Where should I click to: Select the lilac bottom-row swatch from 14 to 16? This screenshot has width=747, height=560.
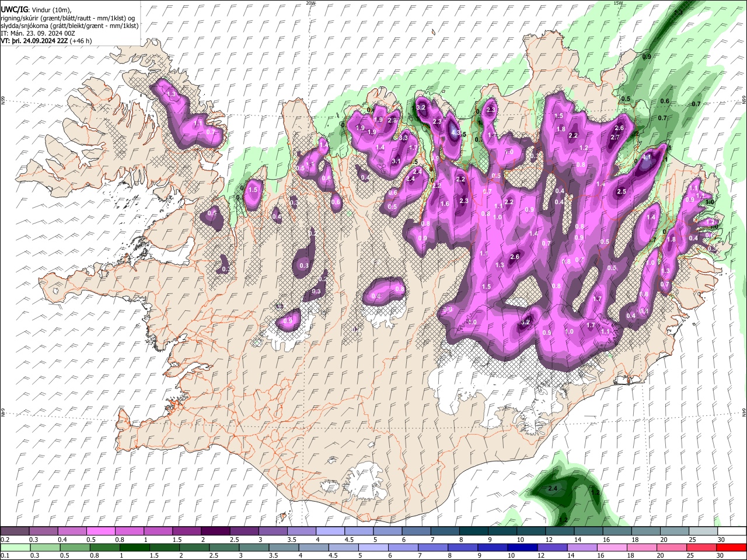pyautogui.click(x=581, y=548)
